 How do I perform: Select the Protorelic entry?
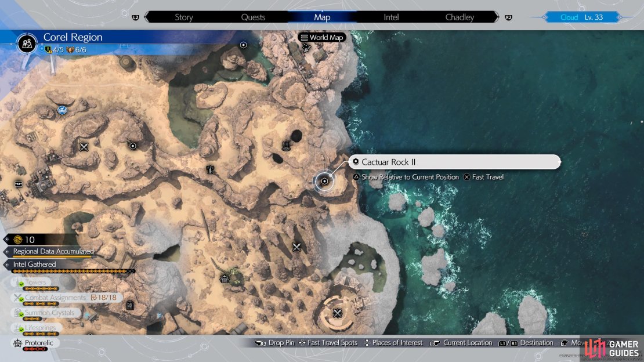coord(34,343)
